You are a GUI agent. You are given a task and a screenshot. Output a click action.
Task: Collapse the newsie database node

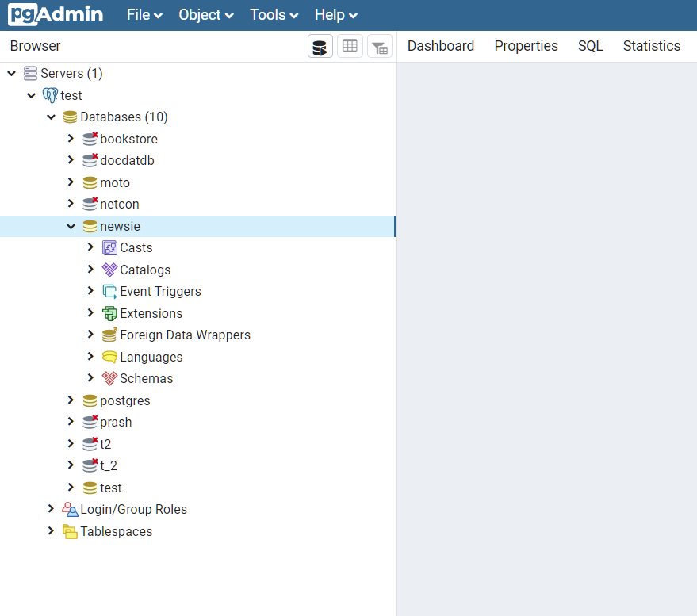[71, 226]
